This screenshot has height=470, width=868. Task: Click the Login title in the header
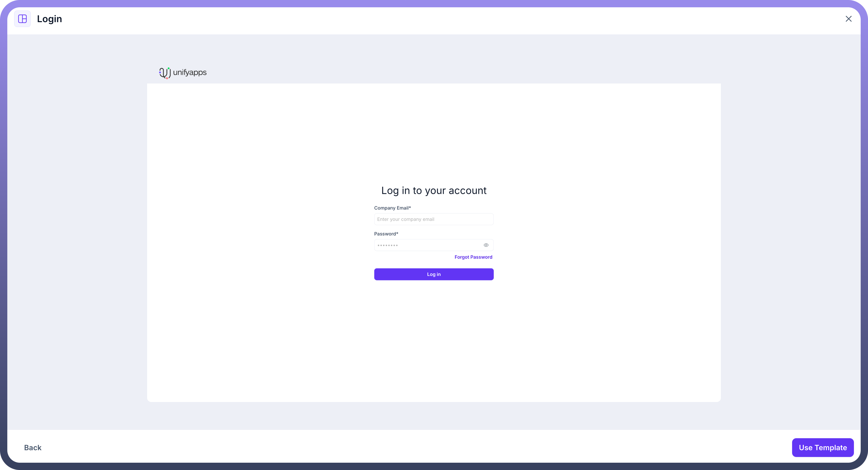(x=50, y=19)
